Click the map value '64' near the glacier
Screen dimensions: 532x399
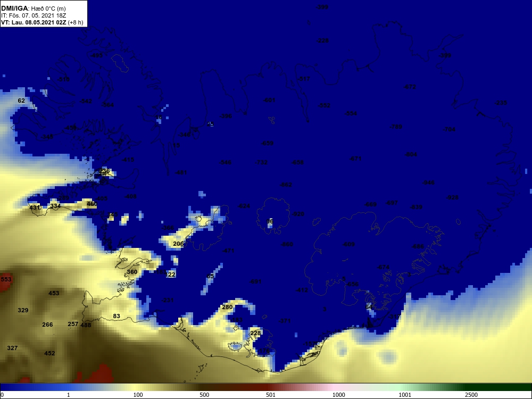(x=369, y=307)
